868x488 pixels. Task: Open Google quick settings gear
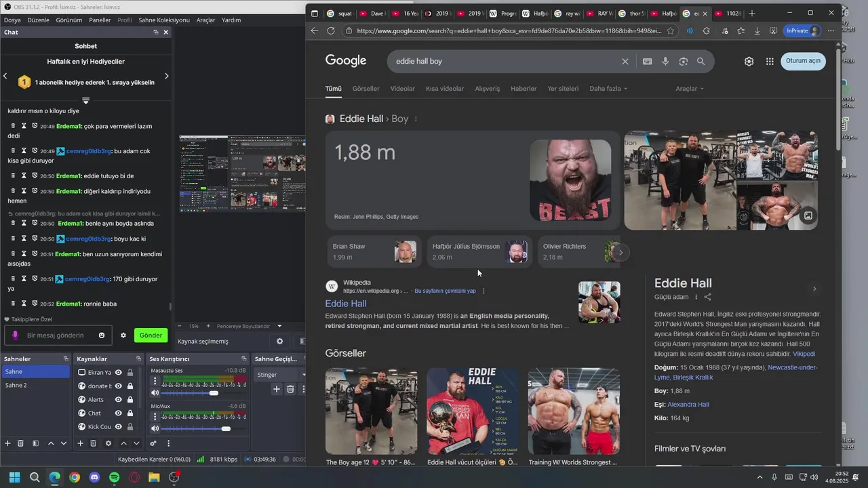(x=749, y=61)
